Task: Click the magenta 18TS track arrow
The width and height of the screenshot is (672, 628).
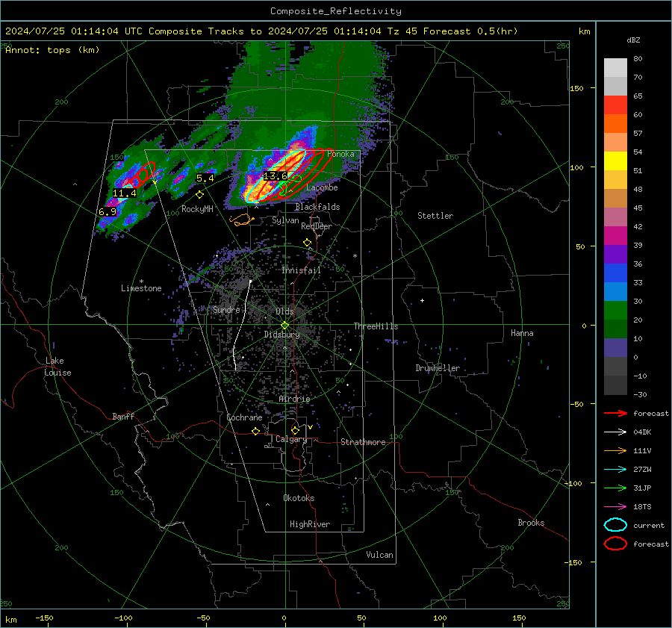Action: pyautogui.click(x=615, y=507)
